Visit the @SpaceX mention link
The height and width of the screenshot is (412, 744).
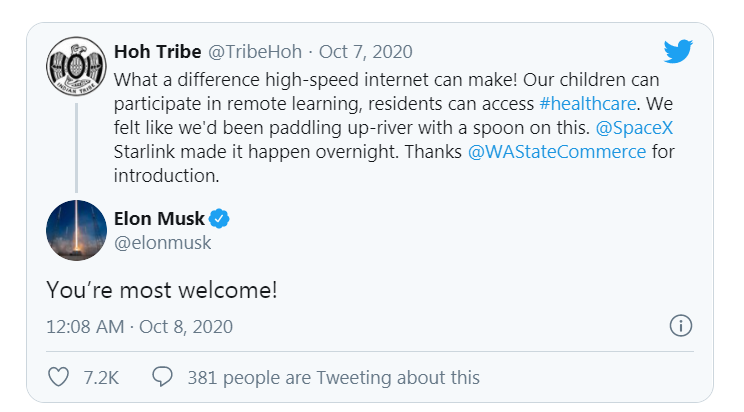coord(634,128)
